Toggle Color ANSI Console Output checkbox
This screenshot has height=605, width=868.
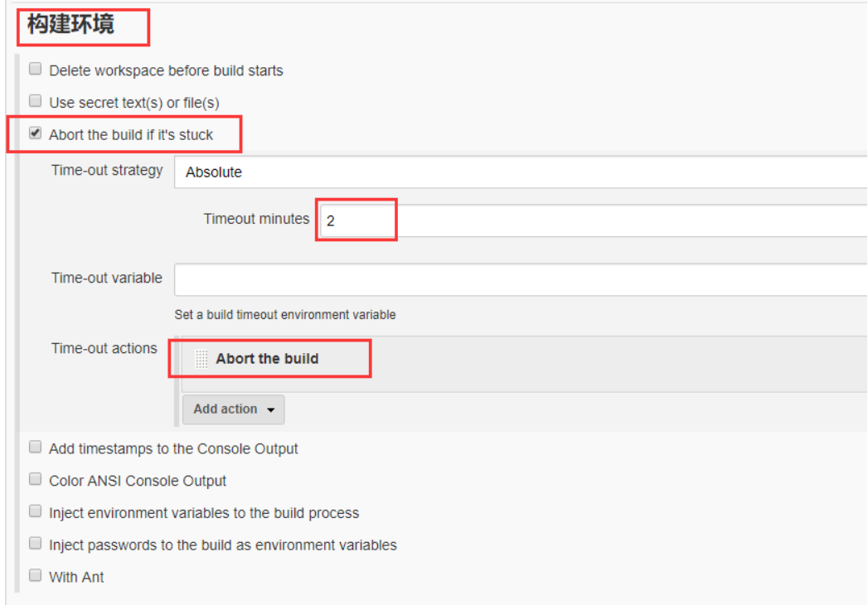(36, 480)
